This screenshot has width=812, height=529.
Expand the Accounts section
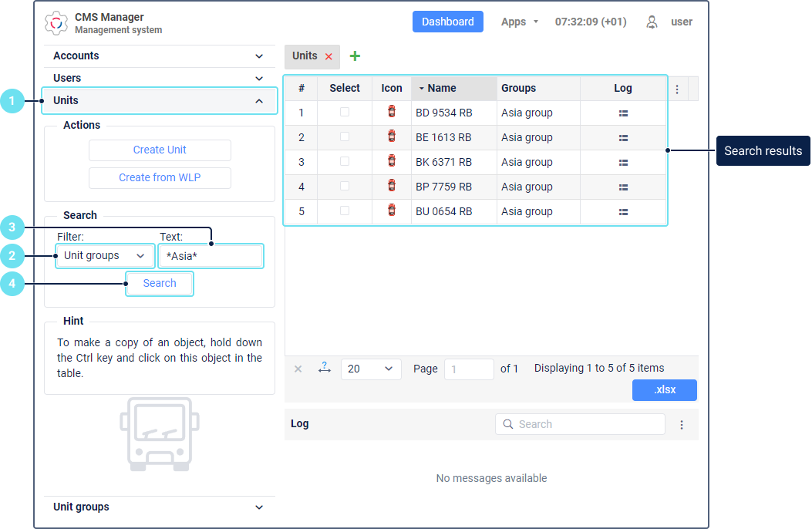point(159,56)
